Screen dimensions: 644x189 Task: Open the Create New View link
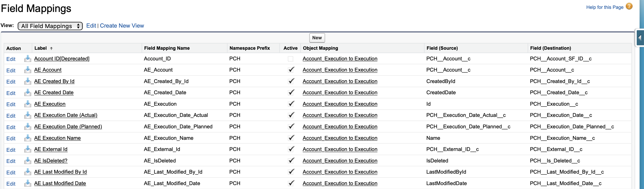coord(122,26)
